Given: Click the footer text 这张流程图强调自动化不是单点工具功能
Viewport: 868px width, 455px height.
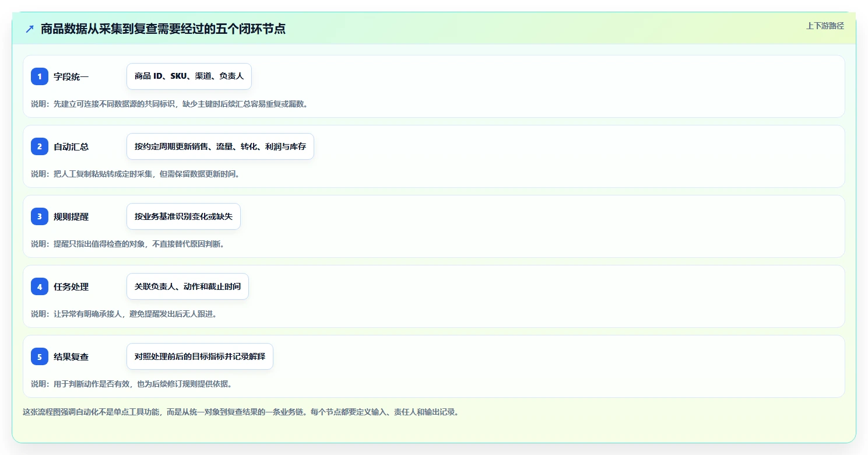Looking at the screenshot, I should [241, 412].
